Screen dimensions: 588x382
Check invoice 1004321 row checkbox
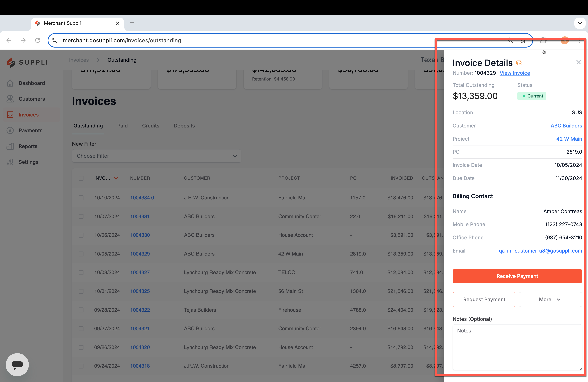[x=81, y=329]
